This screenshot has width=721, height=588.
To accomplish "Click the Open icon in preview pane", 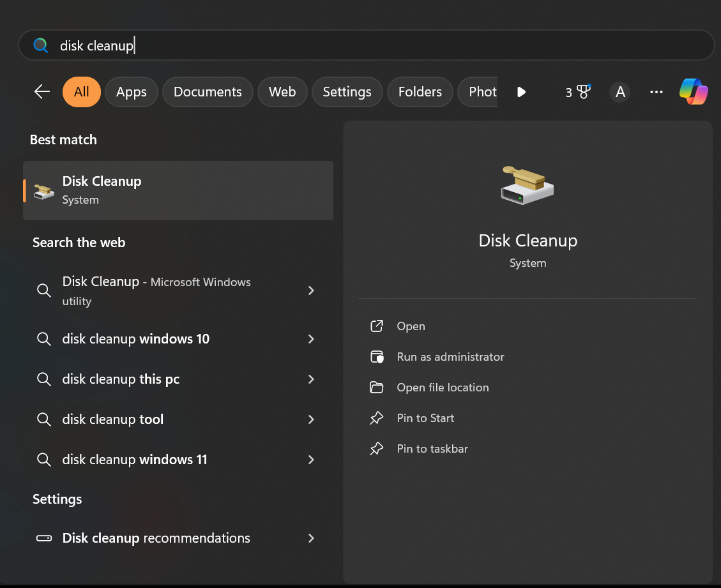I will click(377, 326).
